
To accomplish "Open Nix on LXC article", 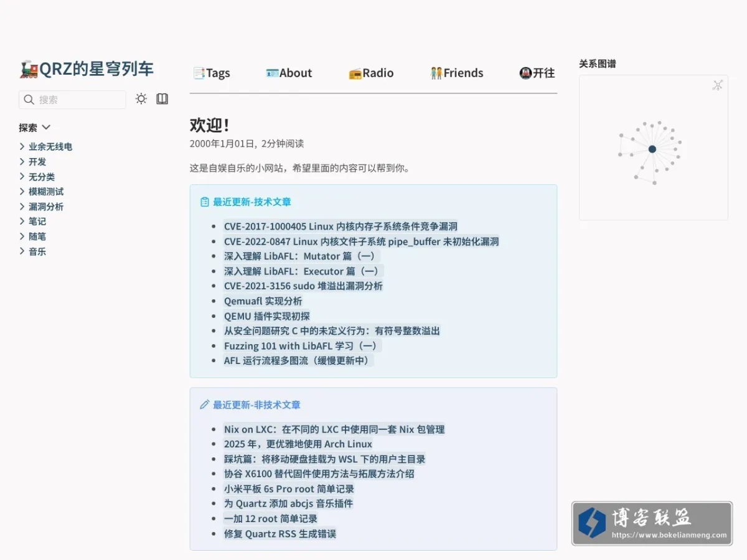I will coord(334,429).
